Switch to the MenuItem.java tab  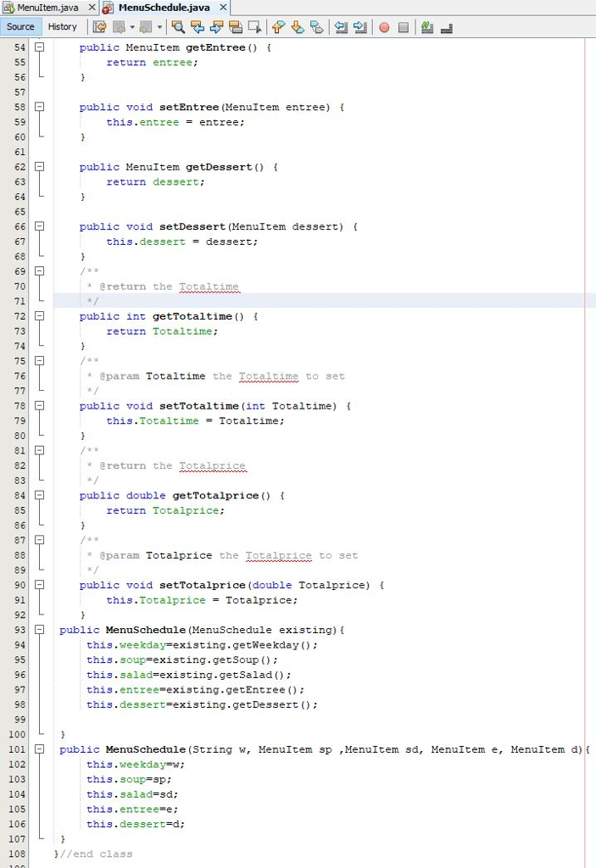click(47, 8)
